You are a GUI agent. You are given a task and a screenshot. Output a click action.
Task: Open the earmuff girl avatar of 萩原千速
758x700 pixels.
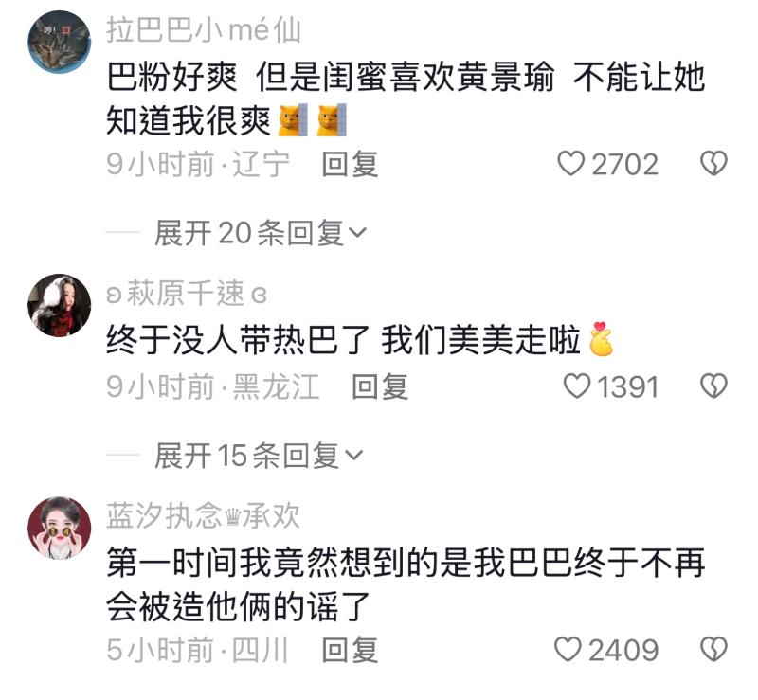(x=60, y=305)
